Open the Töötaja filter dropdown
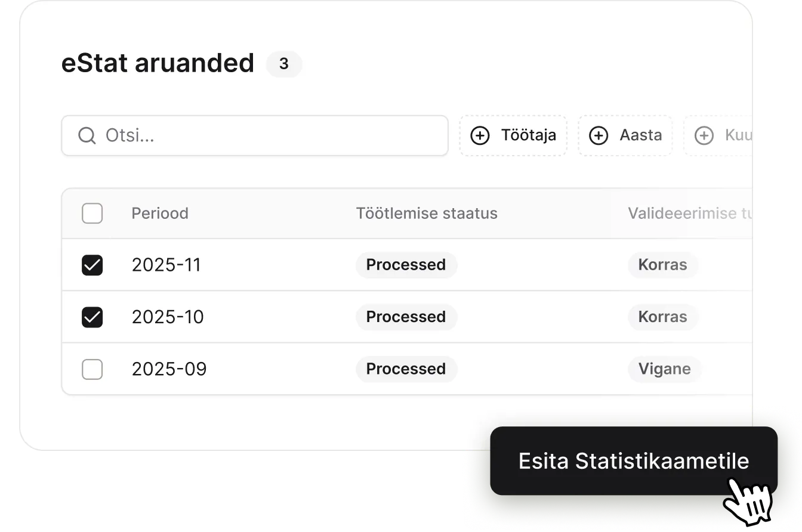The height and width of the screenshot is (532, 802). (x=513, y=136)
